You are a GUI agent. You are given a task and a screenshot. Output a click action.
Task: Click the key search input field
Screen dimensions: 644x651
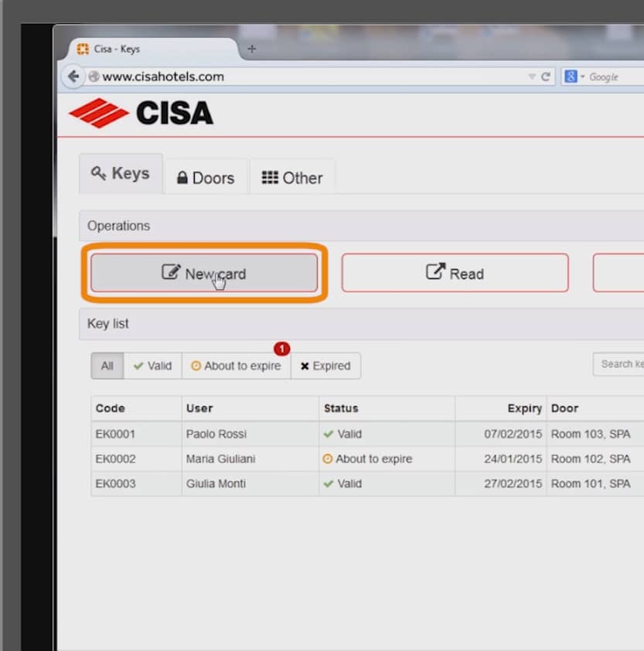coord(619,364)
